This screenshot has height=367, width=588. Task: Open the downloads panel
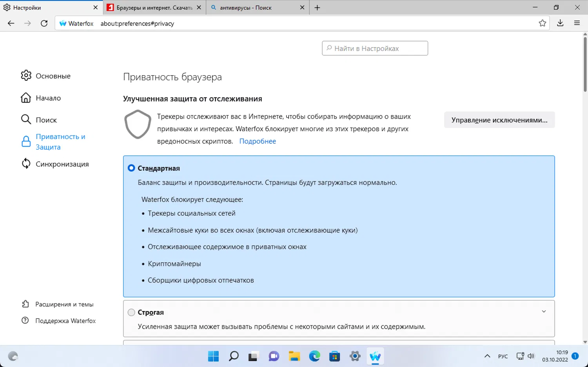coord(560,23)
